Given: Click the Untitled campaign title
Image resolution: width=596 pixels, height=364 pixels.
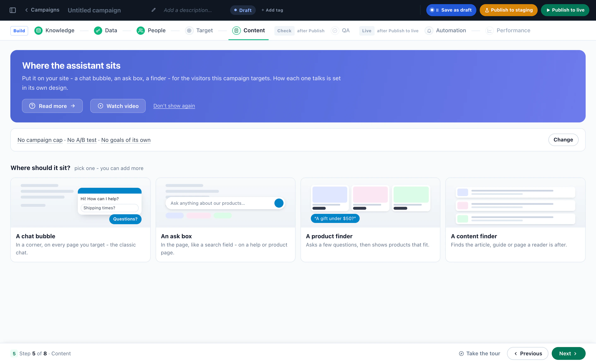Looking at the screenshot, I should (94, 10).
